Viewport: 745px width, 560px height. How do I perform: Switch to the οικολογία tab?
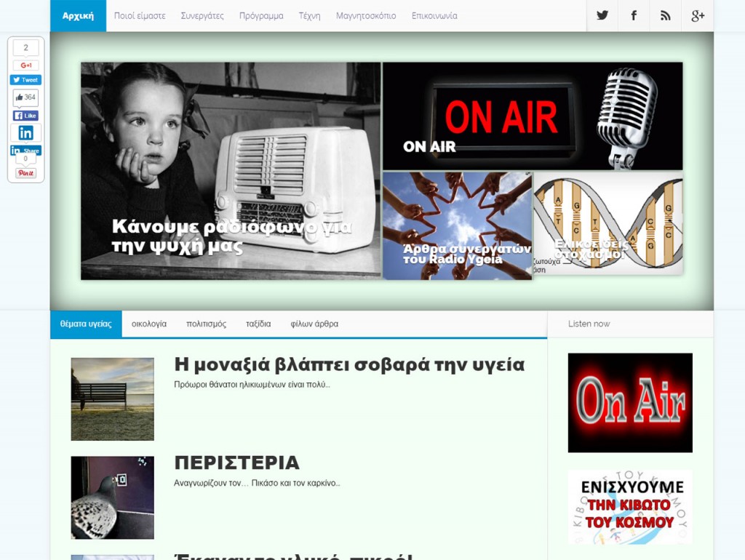click(149, 324)
